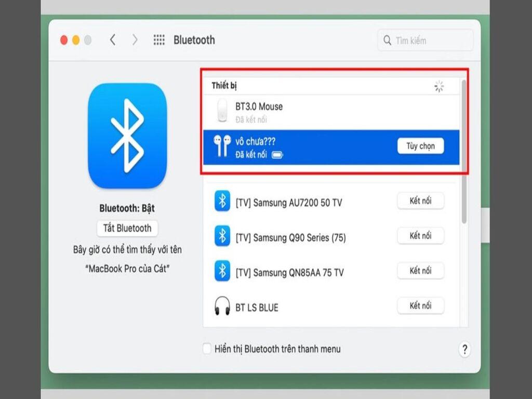This screenshot has width=532, height=399.
Task: Click the BT3.0 Mouse device icon
Action: [x=222, y=111]
